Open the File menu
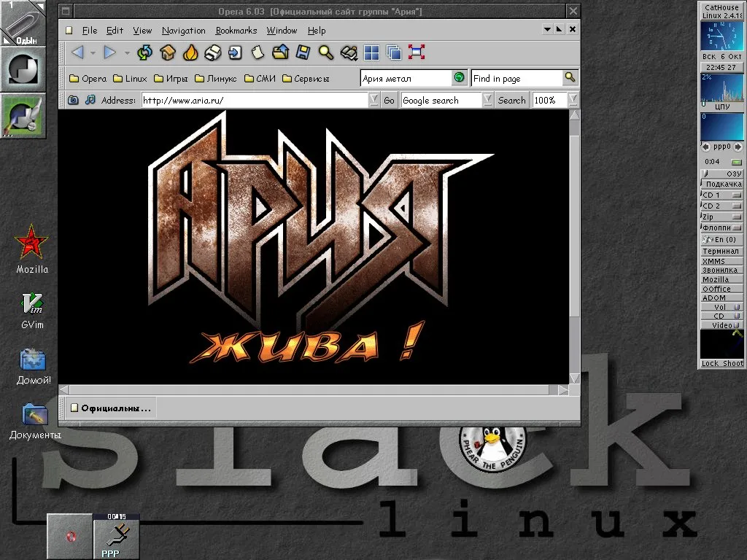This screenshot has height=560, width=747. (90, 31)
